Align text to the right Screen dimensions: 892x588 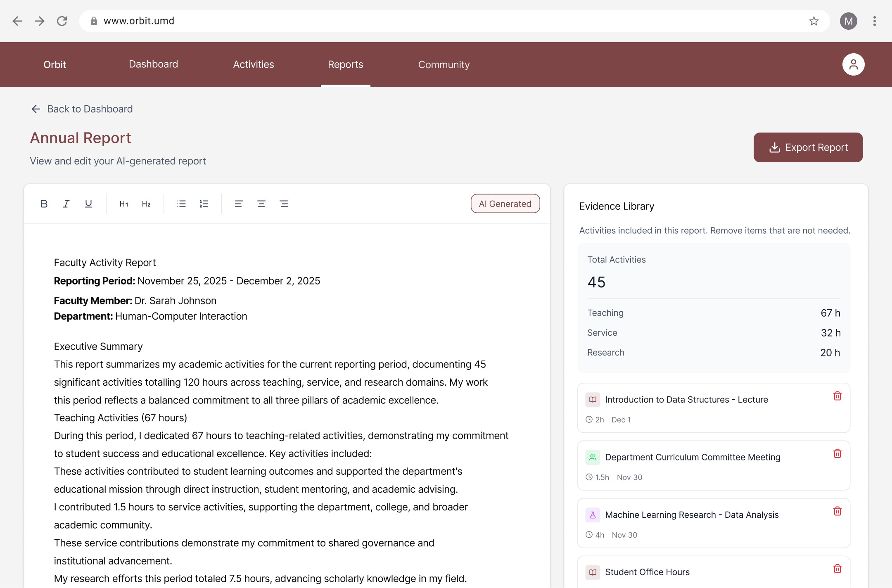(x=284, y=204)
